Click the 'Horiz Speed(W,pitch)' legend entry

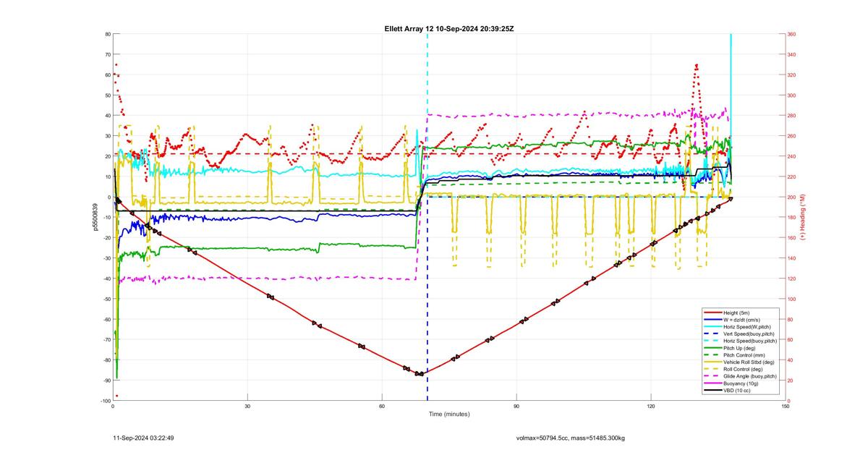(x=747, y=327)
